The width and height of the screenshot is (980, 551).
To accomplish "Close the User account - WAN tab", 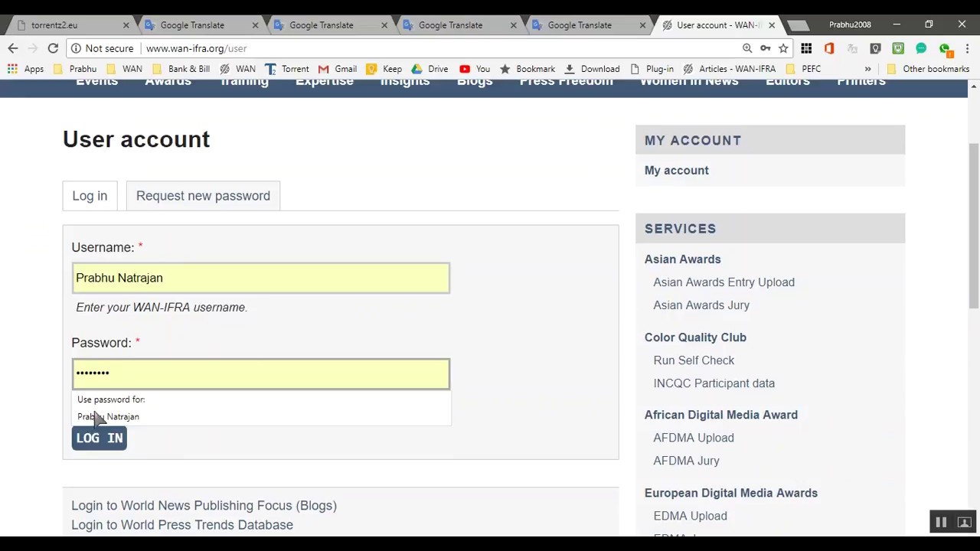I will pyautogui.click(x=772, y=25).
